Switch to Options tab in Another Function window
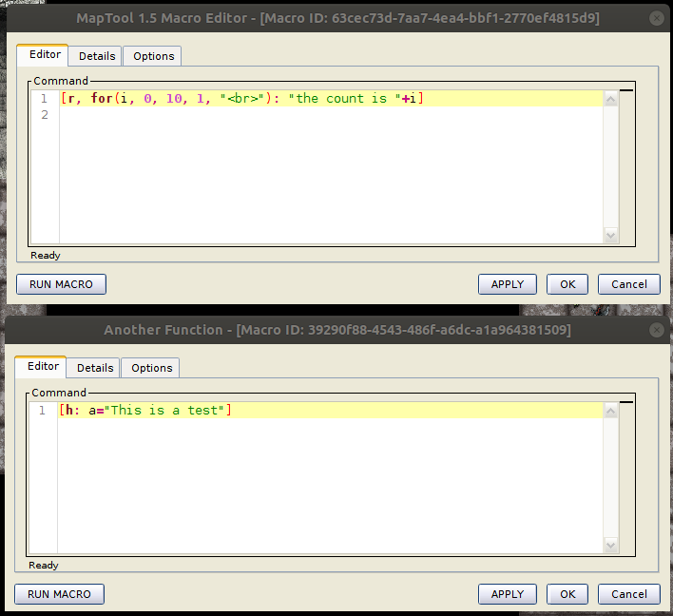The image size is (673, 616). point(150,368)
